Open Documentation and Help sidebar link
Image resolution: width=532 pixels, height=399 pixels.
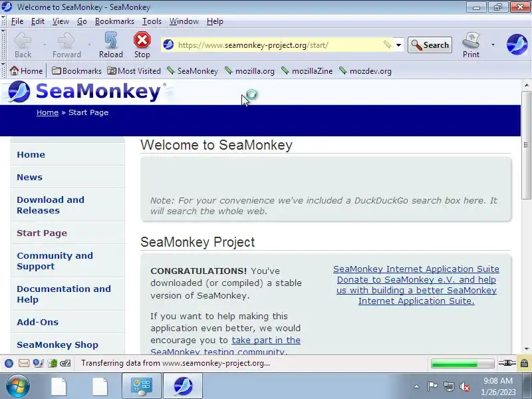[x=64, y=294]
